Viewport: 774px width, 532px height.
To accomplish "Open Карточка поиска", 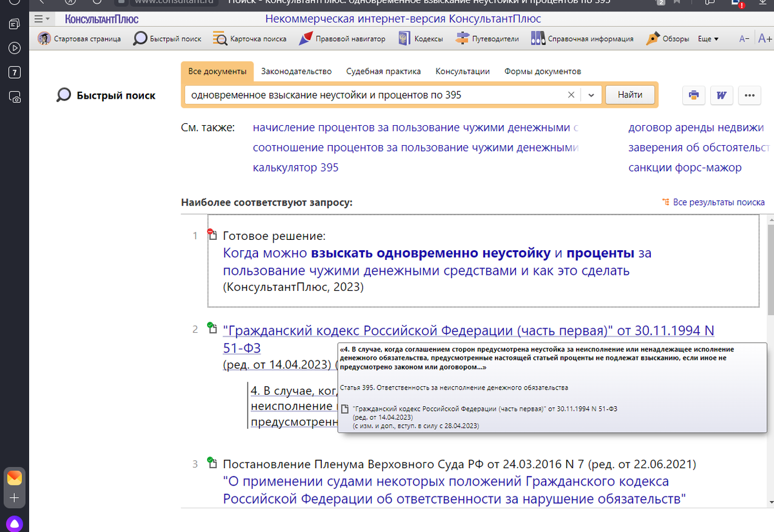I will coord(250,39).
